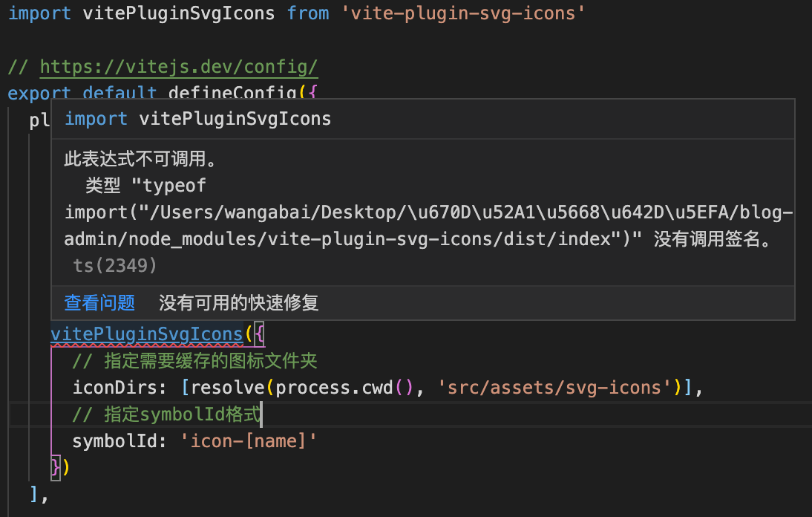Click the underlined vitePluginSvgIcons function call
The width and height of the screenshot is (812, 517).
[x=147, y=334]
